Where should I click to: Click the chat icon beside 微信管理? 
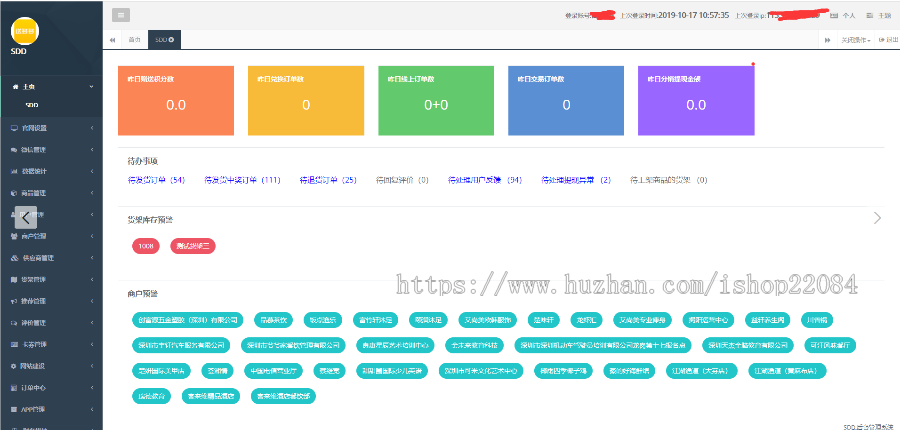click(14, 150)
